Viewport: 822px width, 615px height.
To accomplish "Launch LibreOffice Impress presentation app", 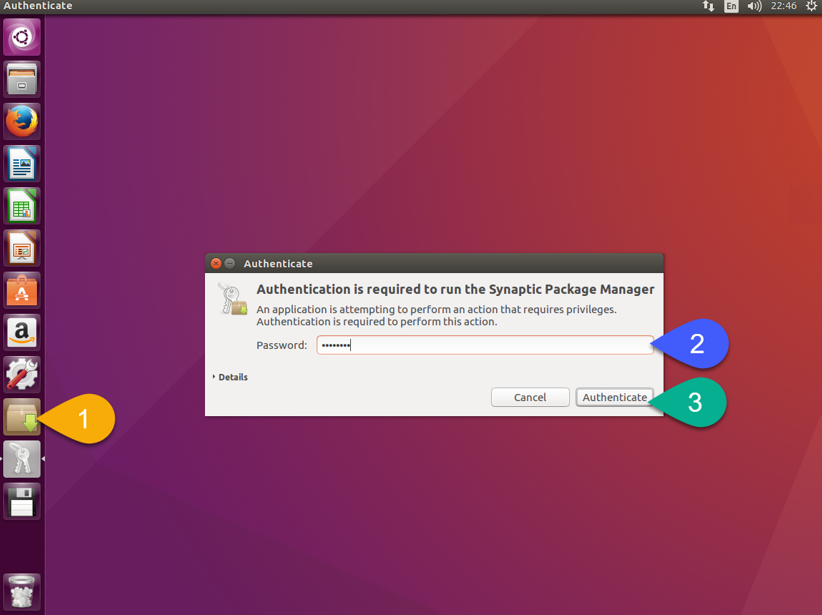I will tap(22, 247).
